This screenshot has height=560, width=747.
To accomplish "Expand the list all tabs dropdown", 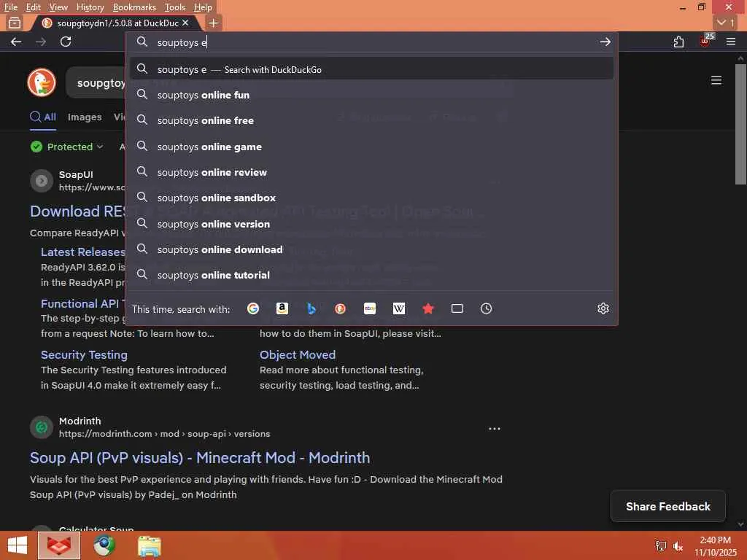I will tap(726, 23).
